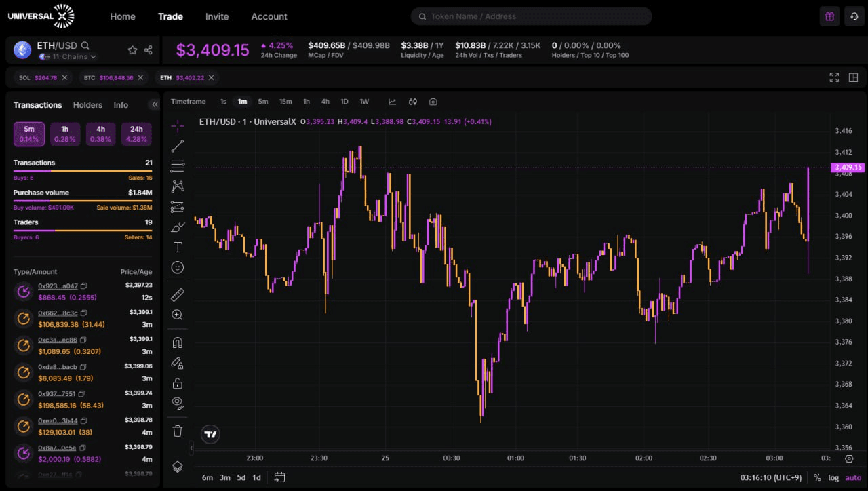Toggle auto scale on price axis

pyautogui.click(x=853, y=477)
